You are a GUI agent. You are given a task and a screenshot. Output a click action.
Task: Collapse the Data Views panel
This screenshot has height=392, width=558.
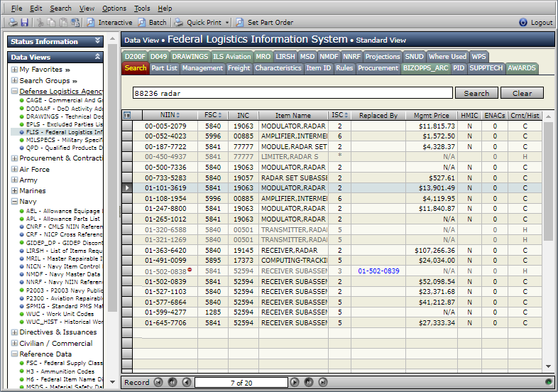(97, 57)
